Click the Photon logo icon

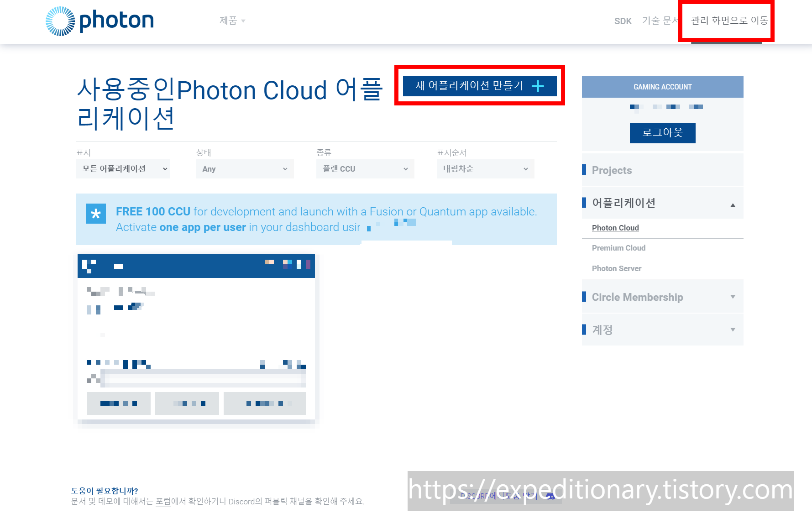click(x=60, y=21)
